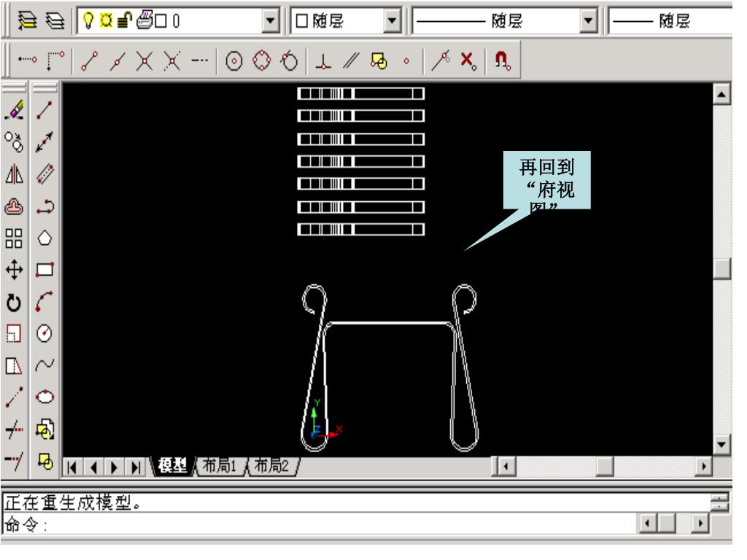This screenshot has height=560, width=747.
Task: Select the Stretch tool
Action: pyautogui.click(x=15, y=366)
